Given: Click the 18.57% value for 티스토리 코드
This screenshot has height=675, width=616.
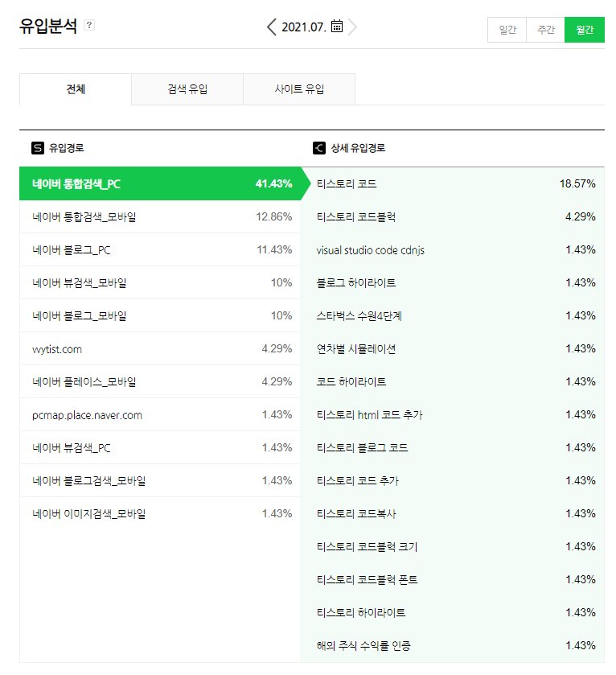Looking at the screenshot, I should [577, 183].
